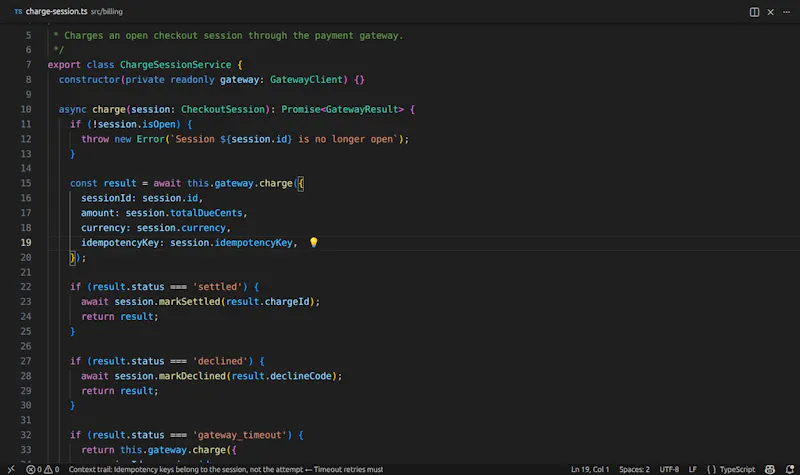Select the charge-session.ts tab
This screenshot has height=475, width=800.
tap(57, 11)
